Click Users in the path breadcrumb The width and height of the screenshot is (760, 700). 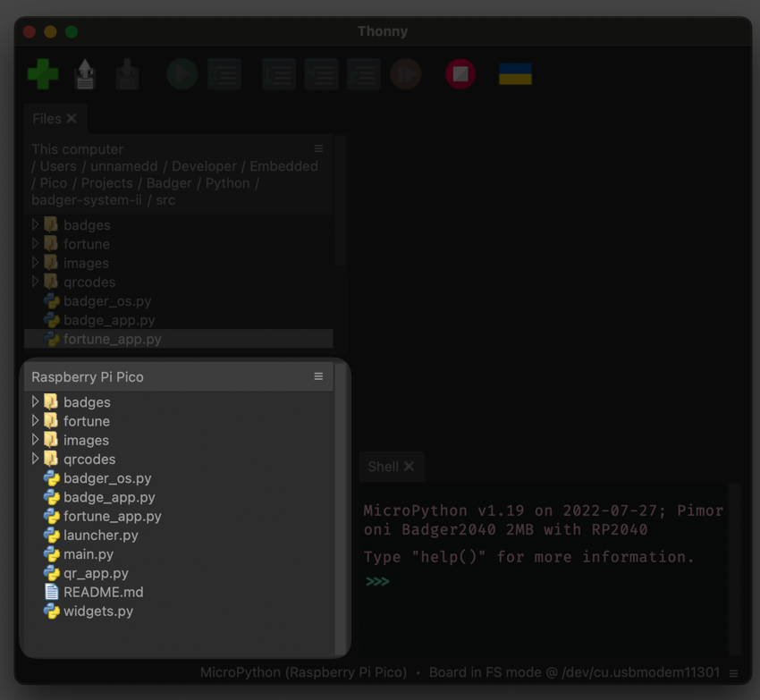point(58,166)
